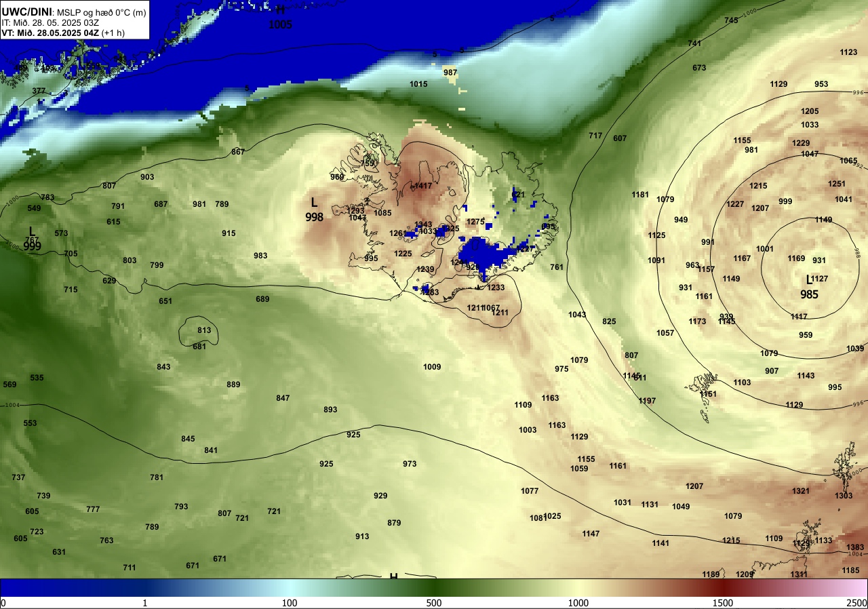Click the high pressure value 1005
The width and height of the screenshot is (868, 609).
coord(280,25)
